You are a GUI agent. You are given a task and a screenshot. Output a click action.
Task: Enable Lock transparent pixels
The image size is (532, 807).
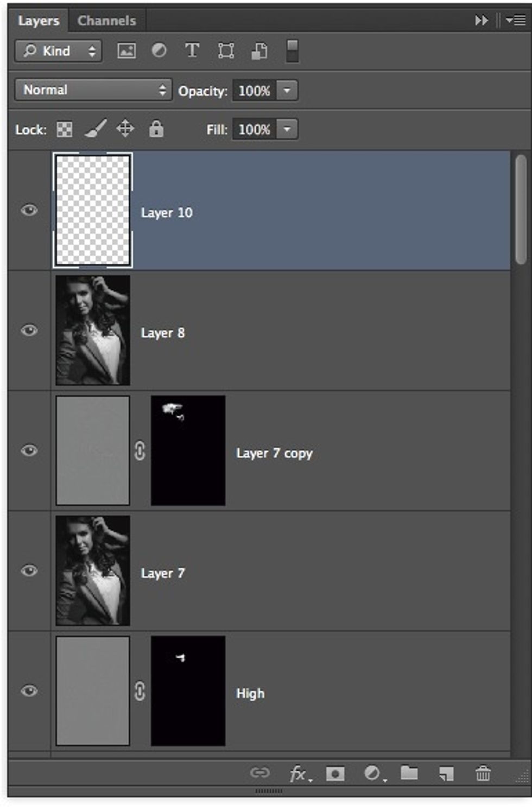pyautogui.click(x=64, y=129)
